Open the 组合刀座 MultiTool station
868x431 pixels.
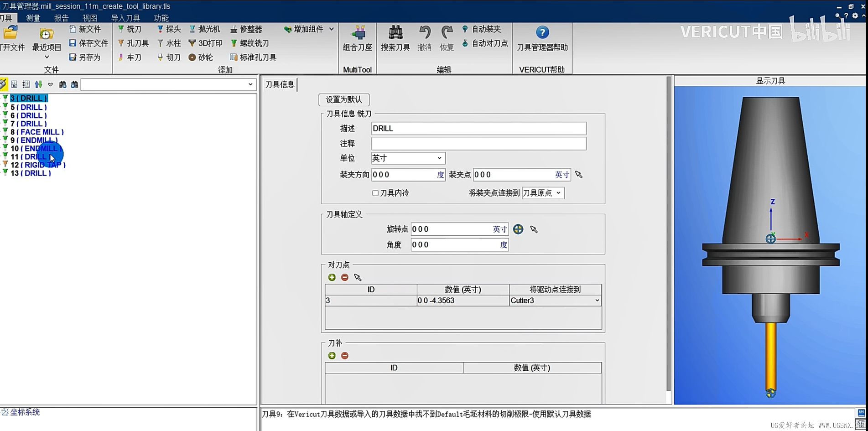(358, 38)
